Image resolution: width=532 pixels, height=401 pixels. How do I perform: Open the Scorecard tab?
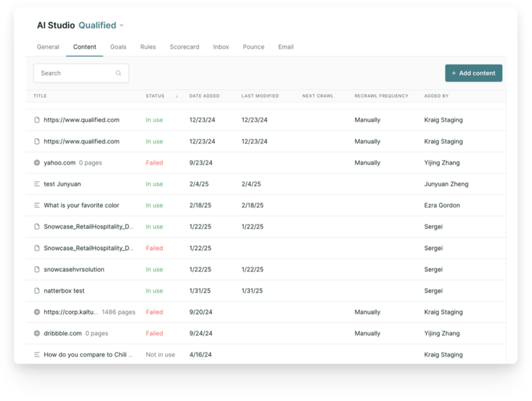[x=184, y=47]
